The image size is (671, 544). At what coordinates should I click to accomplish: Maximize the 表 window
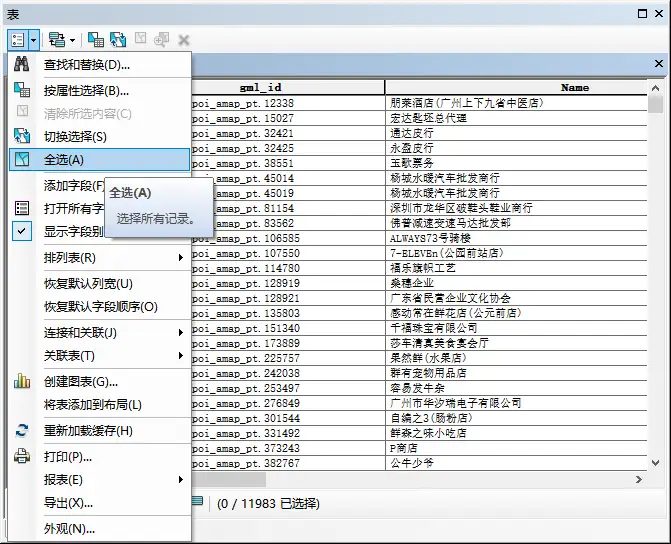pyautogui.click(x=642, y=14)
